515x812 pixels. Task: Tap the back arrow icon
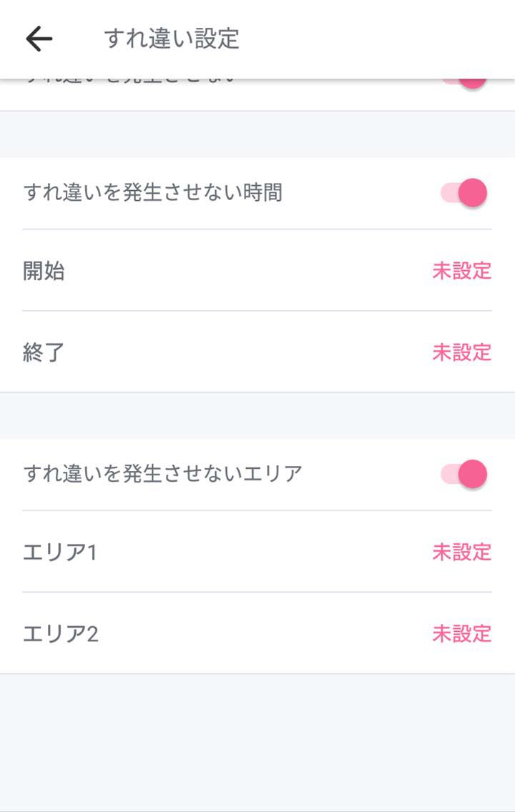[x=39, y=39]
